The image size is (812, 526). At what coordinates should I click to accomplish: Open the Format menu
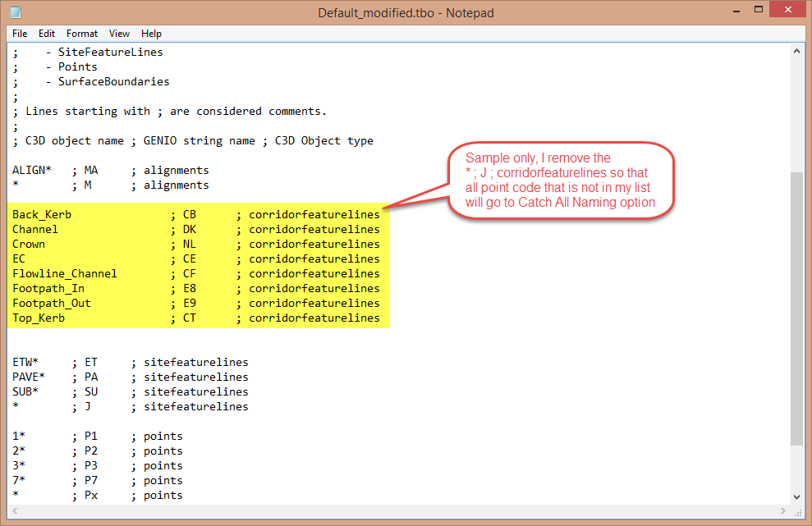[82, 34]
